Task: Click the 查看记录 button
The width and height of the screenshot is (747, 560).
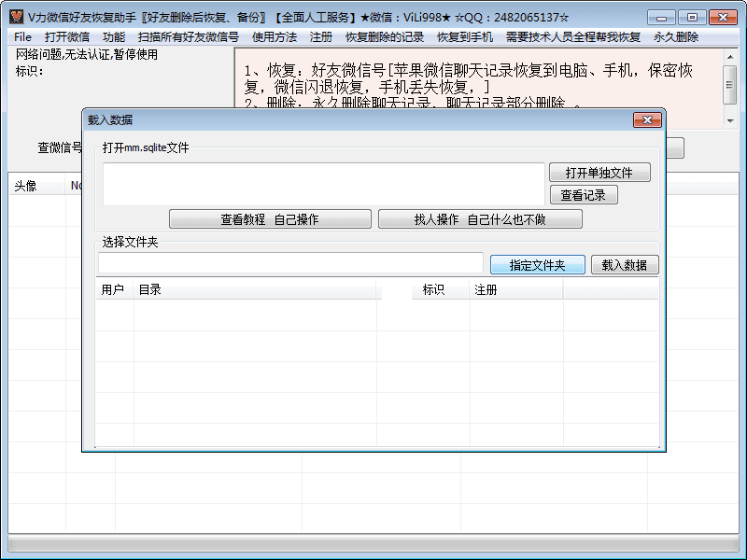Action: point(584,195)
